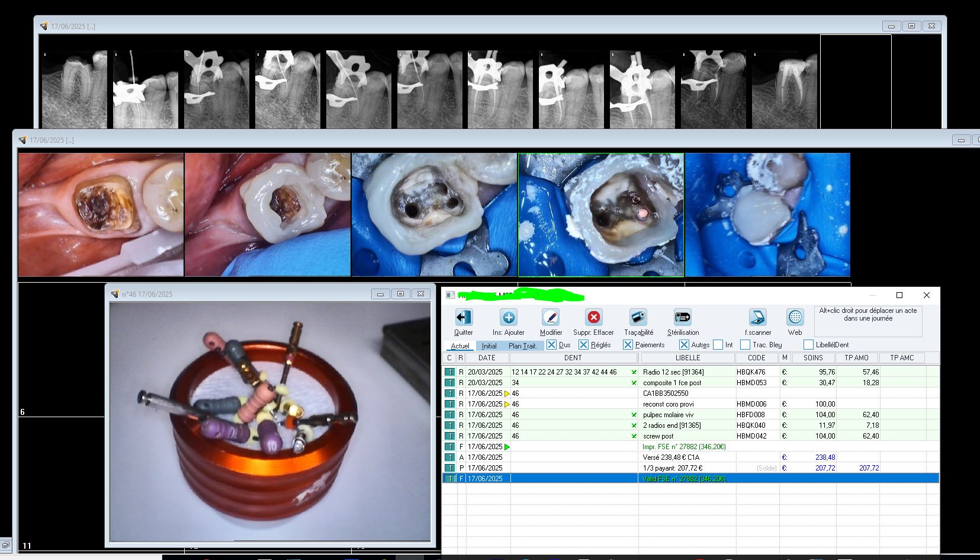Open the Stérilisation tool
980x560 pixels.
(683, 318)
